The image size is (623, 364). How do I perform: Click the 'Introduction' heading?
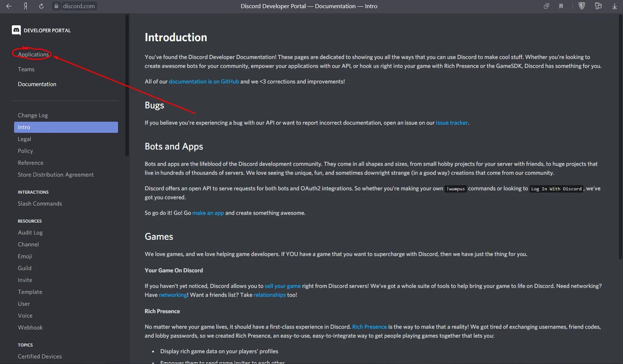176,37
